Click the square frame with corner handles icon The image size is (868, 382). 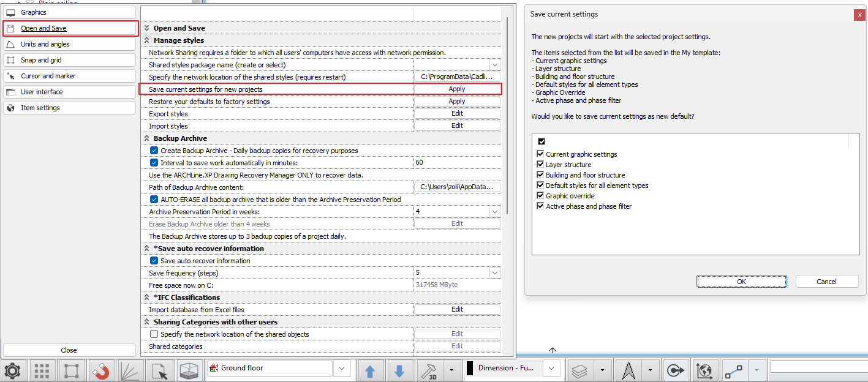pyautogui.click(x=71, y=371)
